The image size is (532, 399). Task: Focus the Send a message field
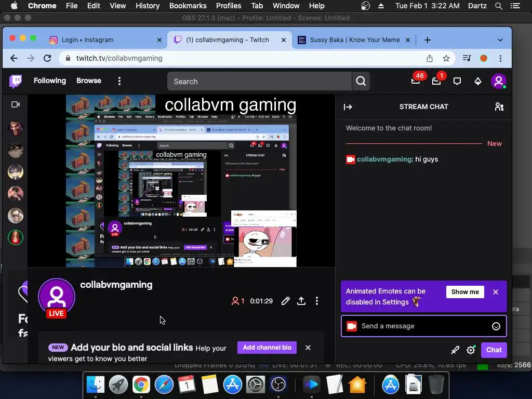[424, 326]
